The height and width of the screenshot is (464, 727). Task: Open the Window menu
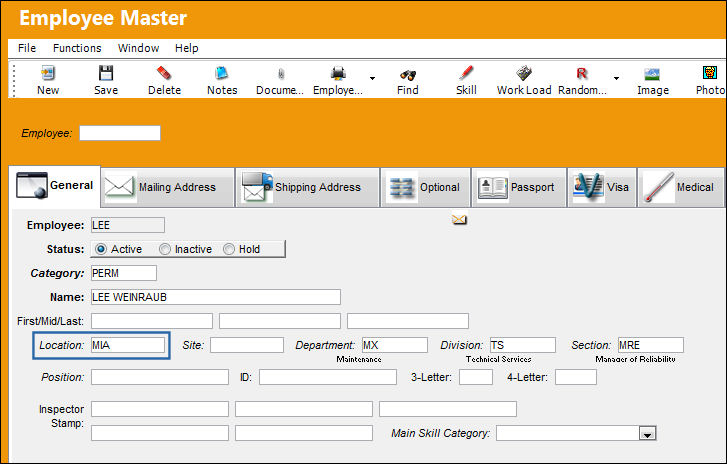pos(138,48)
